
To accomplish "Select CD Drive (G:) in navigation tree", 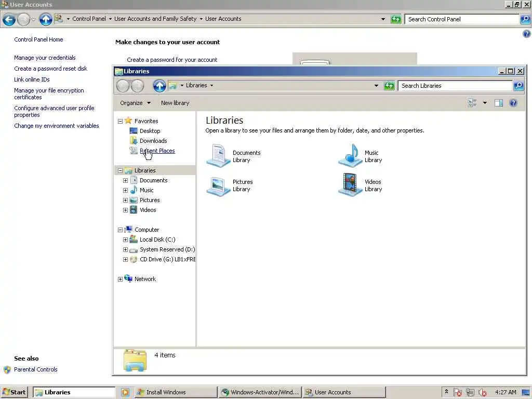I will click(168, 259).
